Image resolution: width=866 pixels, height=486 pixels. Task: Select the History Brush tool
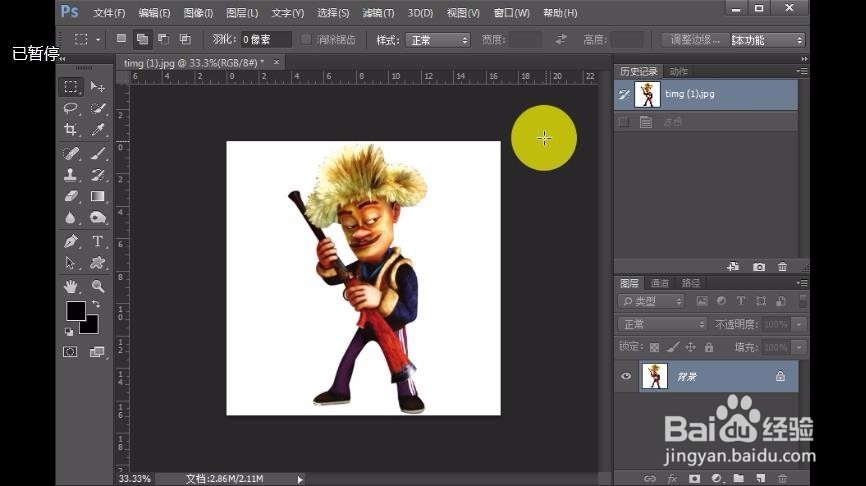[98, 175]
